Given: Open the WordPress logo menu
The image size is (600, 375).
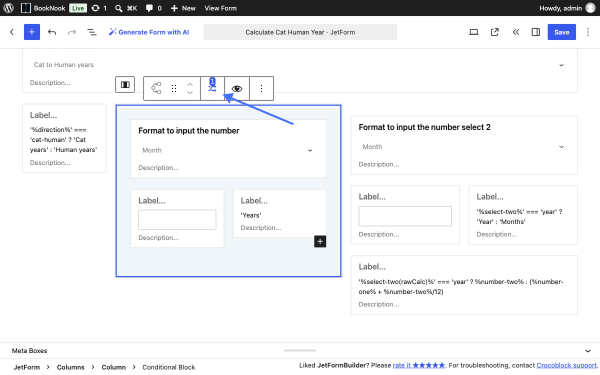Looking at the screenshot, I should (x=8, y=8).
